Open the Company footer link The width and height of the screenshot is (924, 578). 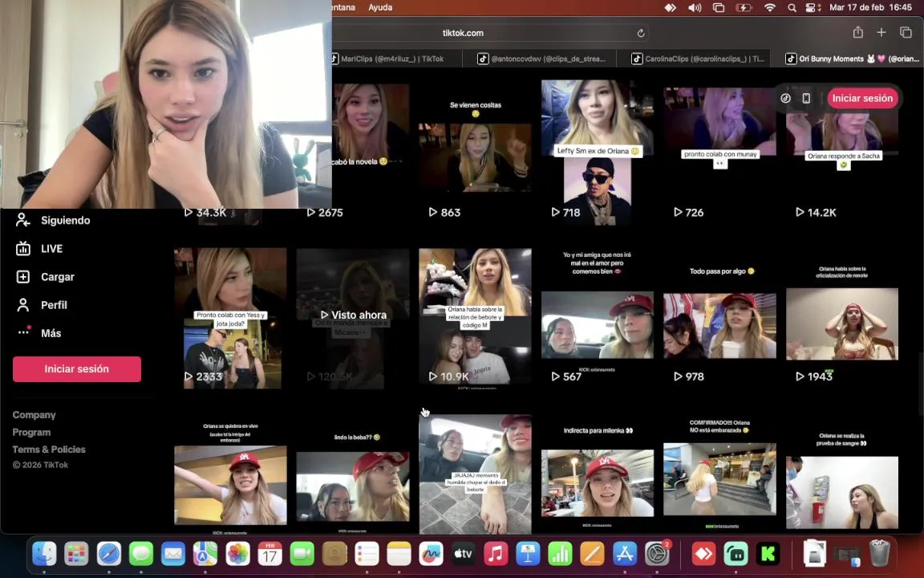[x=34, y=414]
